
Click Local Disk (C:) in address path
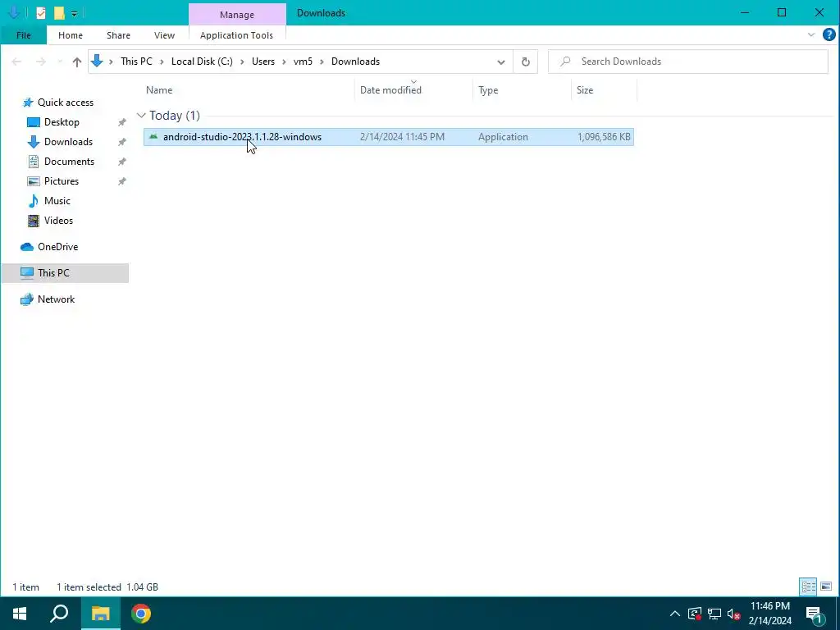(x=202, y=61)
